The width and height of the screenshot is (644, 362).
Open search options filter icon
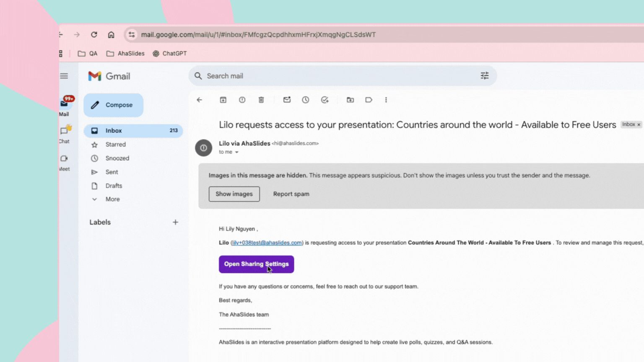(485, 76)
